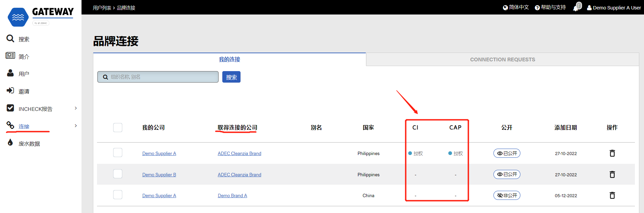The width and height of the screenshot is (644, 213).
Task: Click the user account avatar icon
Action: coord(589,8)
